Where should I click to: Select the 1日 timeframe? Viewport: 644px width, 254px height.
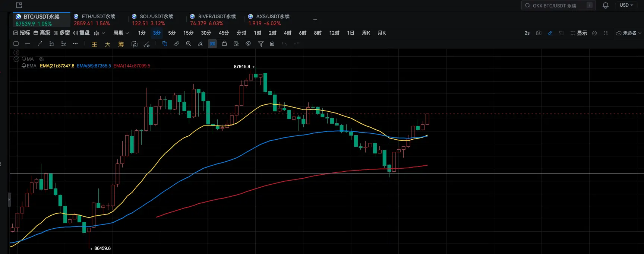pos(350,33)
